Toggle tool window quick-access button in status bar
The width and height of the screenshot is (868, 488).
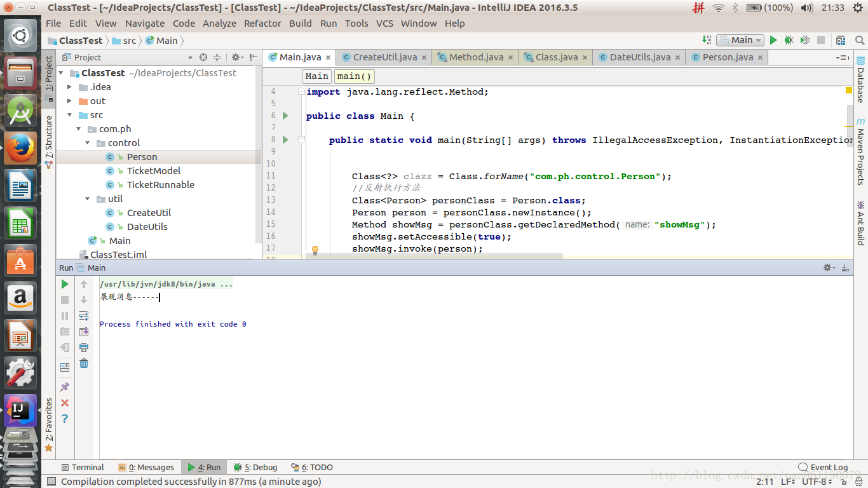tap(51, 482)
